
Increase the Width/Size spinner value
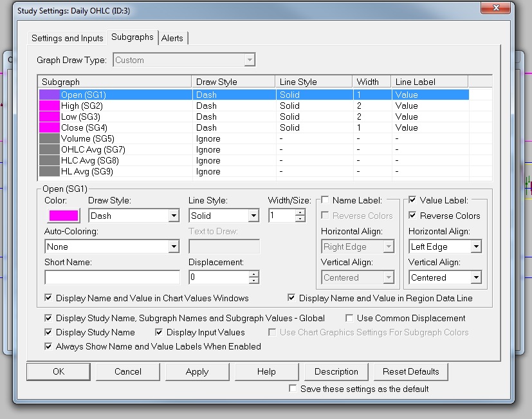pos(300,212)
